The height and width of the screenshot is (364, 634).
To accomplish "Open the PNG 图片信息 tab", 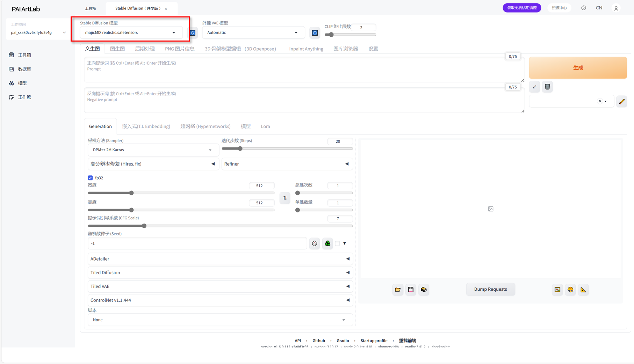I will [x=180, y=49].
